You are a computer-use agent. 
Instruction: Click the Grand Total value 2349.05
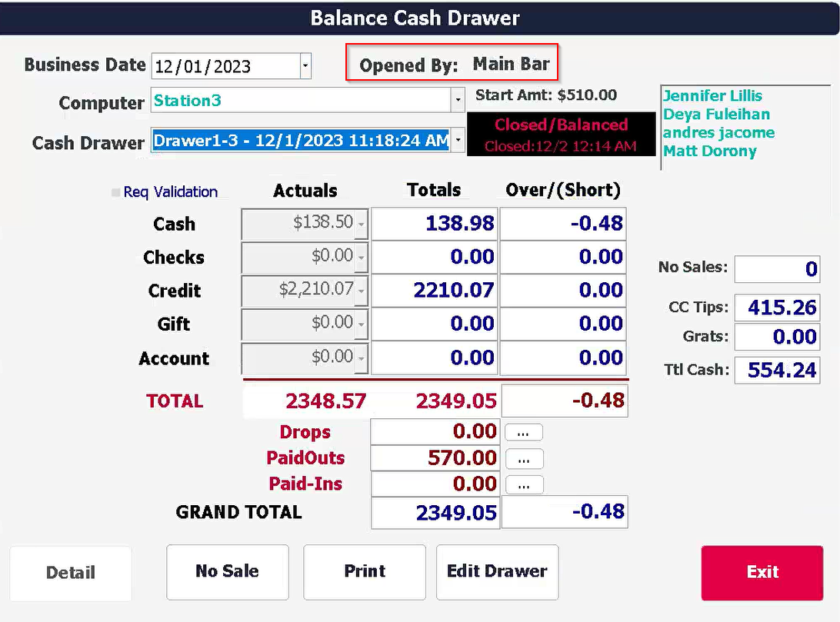435,513
